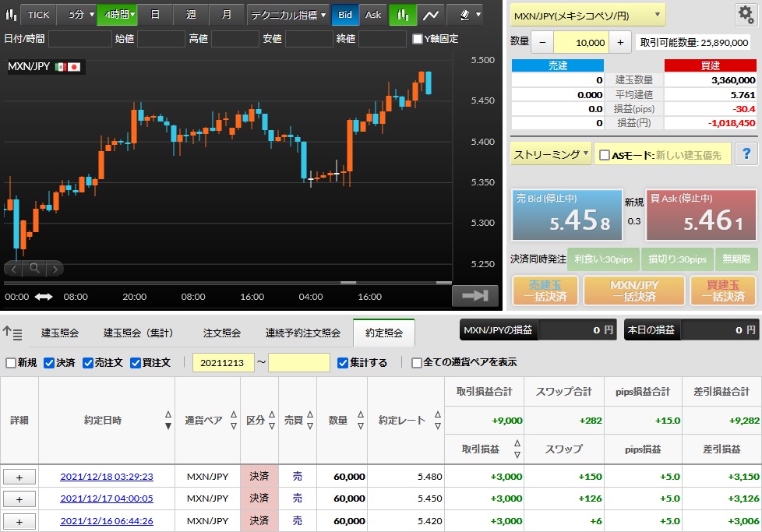Click 買建玉一括決済 button
The width and height of the screenshot is (762, 532).
[x=723, y=291]
